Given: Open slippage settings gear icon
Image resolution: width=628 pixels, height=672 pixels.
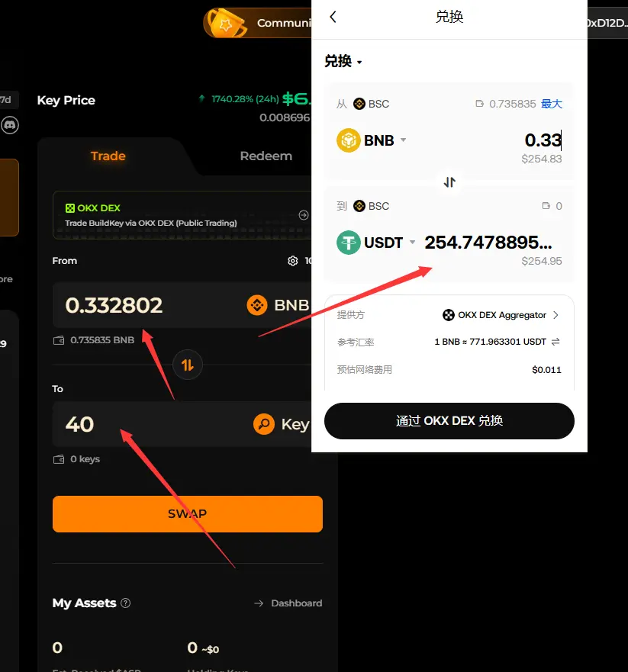Looking at the screenshot, I should pos(293,261).
